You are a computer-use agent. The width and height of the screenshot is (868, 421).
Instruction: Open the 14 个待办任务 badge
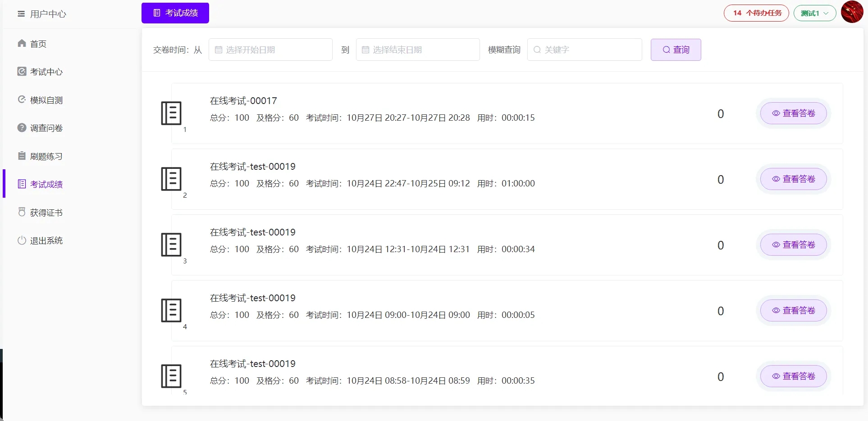756,13
